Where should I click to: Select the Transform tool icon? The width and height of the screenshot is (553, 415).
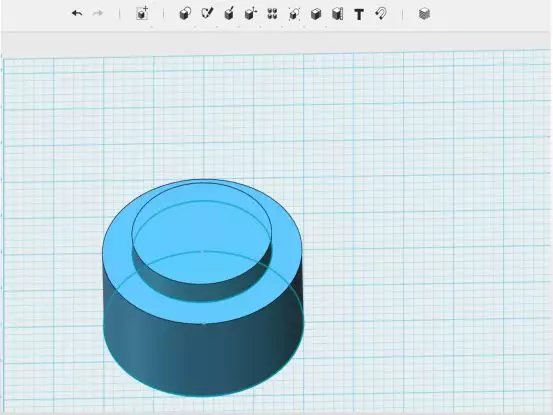click(142, 14)
